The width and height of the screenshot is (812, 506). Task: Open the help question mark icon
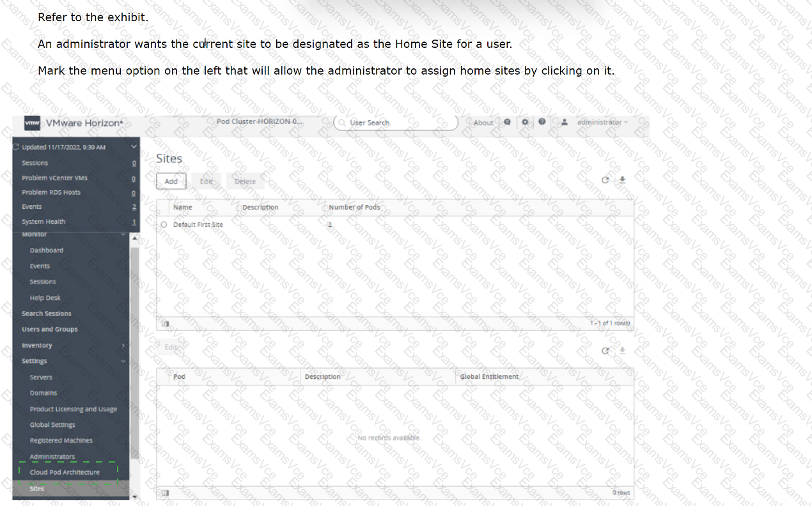(542, 122)
